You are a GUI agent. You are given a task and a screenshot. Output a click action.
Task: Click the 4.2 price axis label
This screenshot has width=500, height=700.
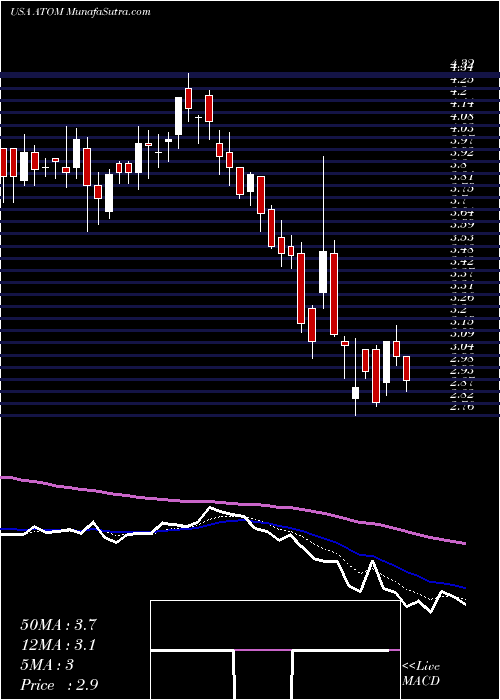[459, 92]
